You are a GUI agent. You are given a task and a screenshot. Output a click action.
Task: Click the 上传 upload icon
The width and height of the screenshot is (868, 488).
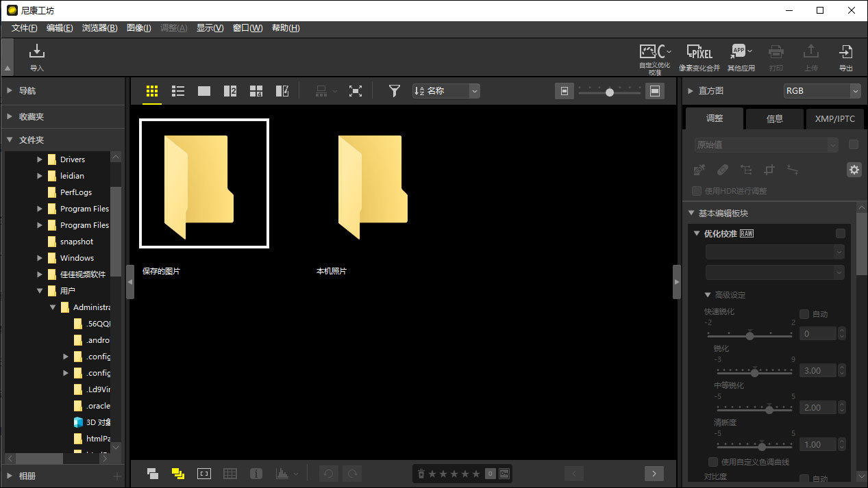click(x=810, y=51)
